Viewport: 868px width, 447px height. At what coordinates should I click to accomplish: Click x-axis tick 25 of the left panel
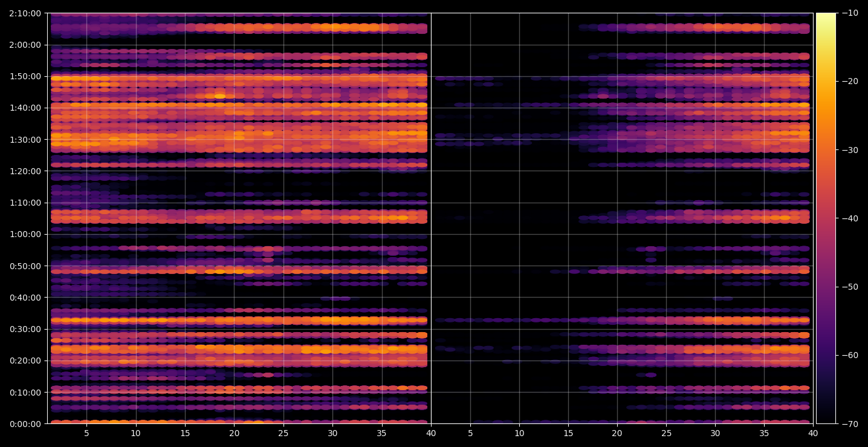(283, 433)
